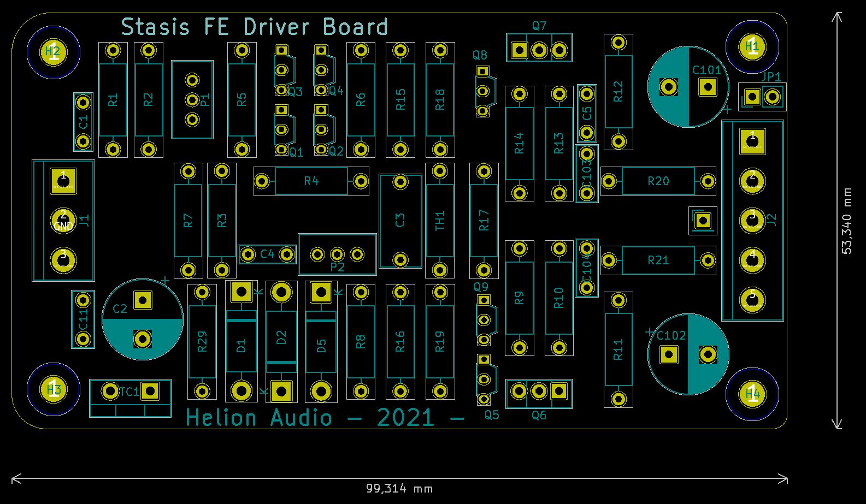
Task: Click the C5 capacitor footprint
Action: point(587,114)
